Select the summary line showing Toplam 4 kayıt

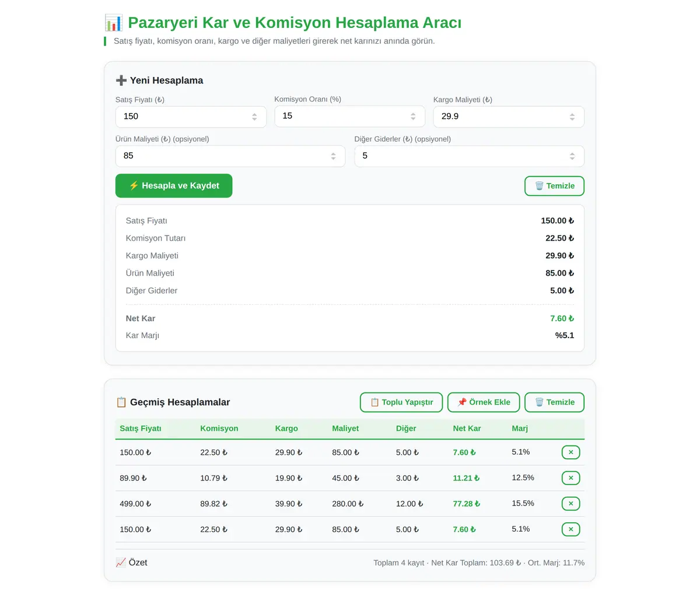coord(479,563)
